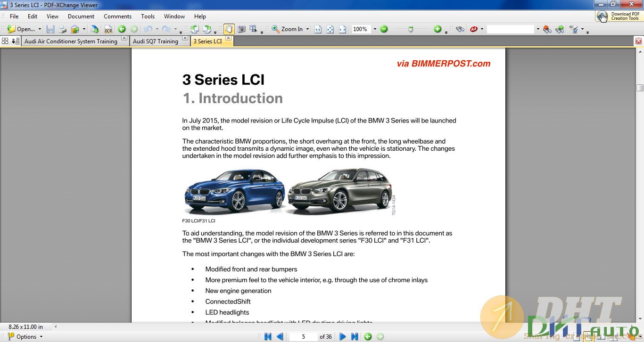The image size is (644, 342).
Task: Click the scanner/email icon next to Print
Action: (75, 29)
